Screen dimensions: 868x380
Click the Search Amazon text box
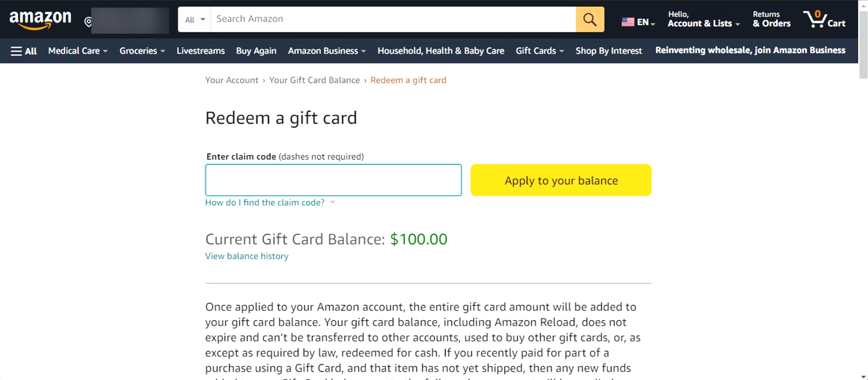(392, 20)
